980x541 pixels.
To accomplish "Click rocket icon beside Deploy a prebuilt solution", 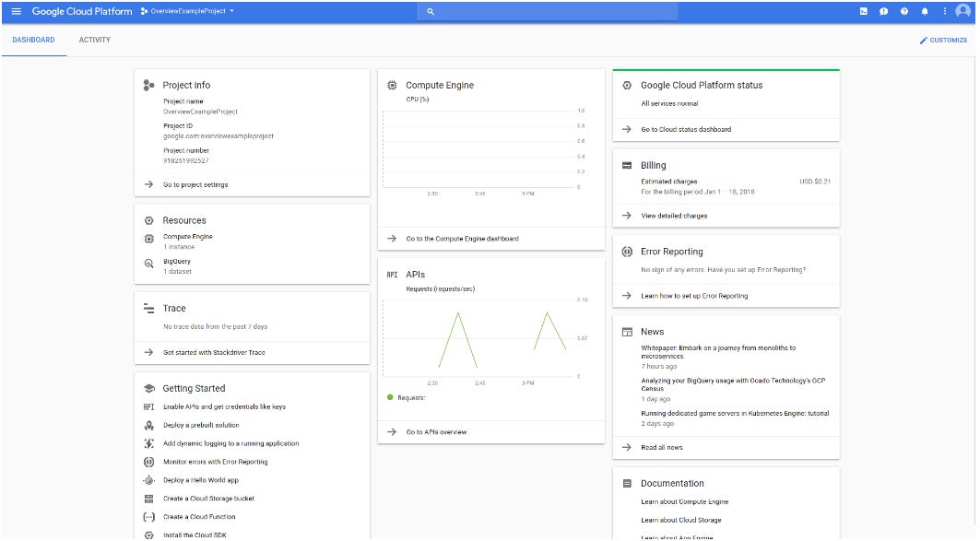I will 148,426.
